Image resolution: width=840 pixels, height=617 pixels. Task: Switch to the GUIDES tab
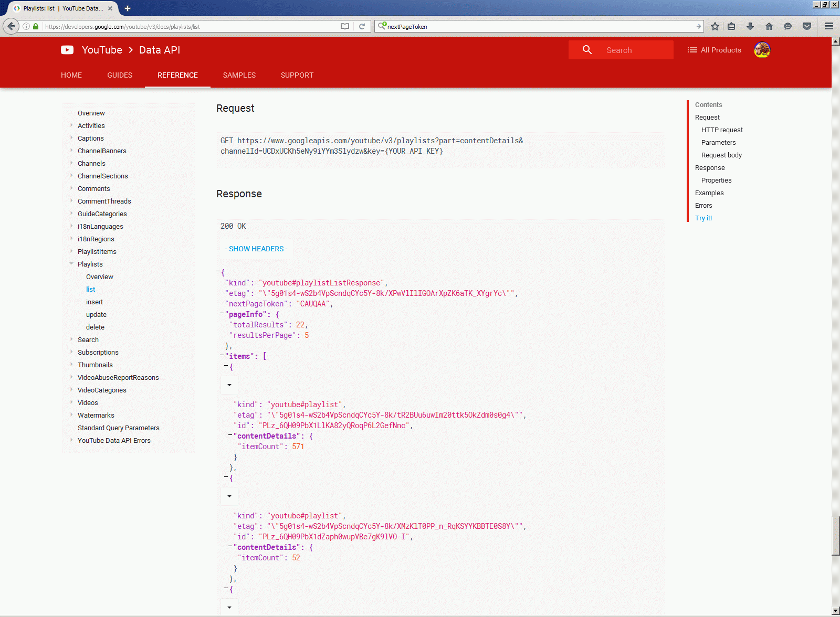coord(120,75)
